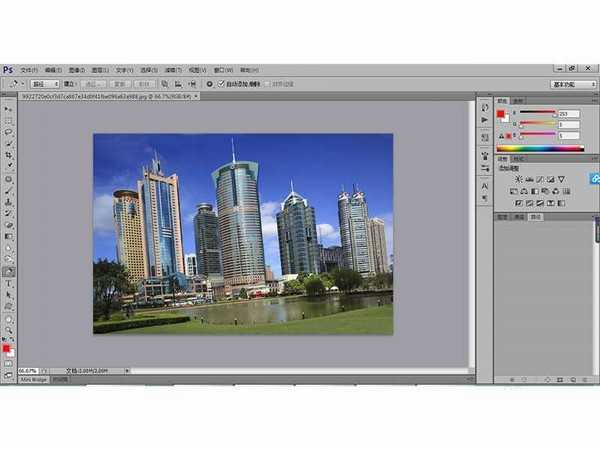
Task: Toggle the unchecked checkbox in the options bar
Action: click(267, 84)
